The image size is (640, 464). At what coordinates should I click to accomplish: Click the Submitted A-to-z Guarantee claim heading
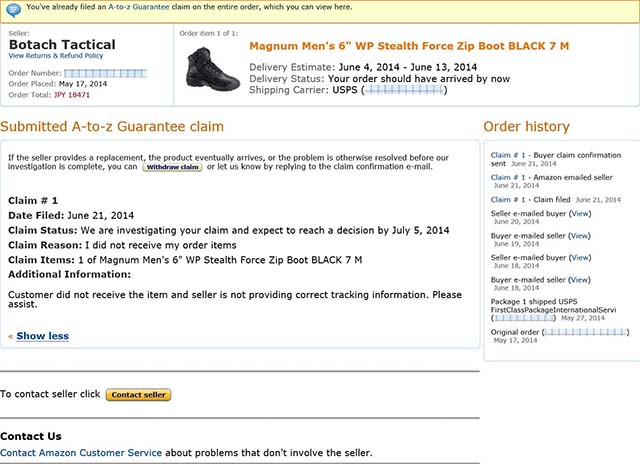tap(112, 127)
